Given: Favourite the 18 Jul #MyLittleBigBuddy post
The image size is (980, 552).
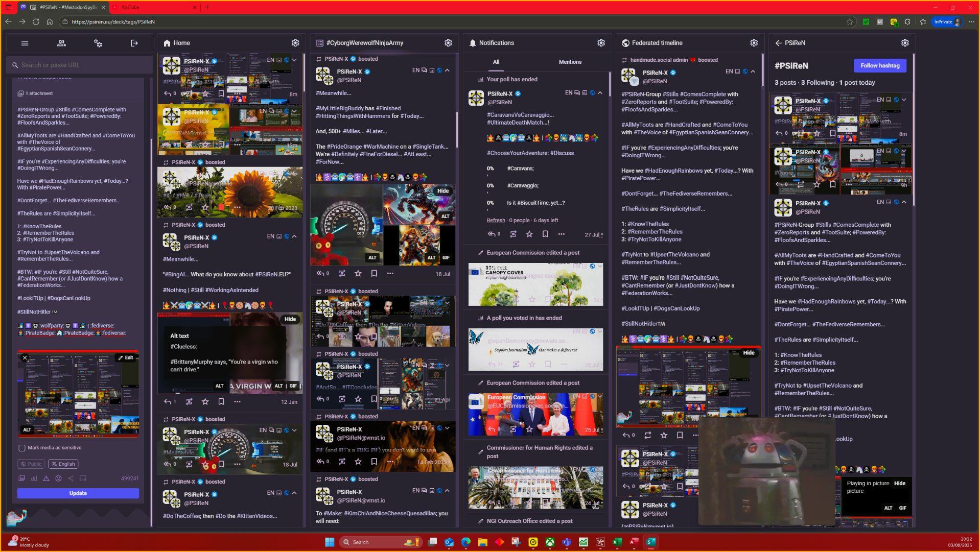Looking at the screenshot, I should 358,274.
